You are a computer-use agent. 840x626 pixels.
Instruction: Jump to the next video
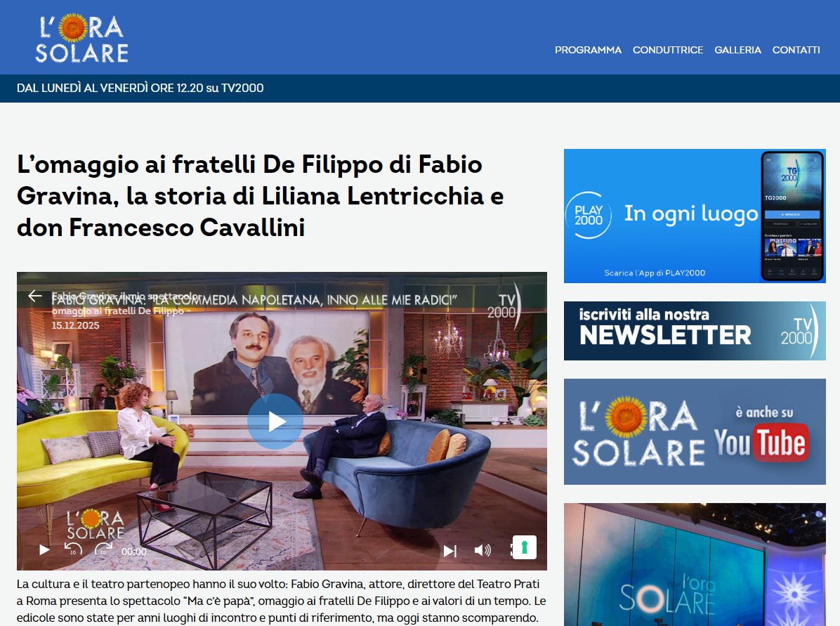point(450,550)
